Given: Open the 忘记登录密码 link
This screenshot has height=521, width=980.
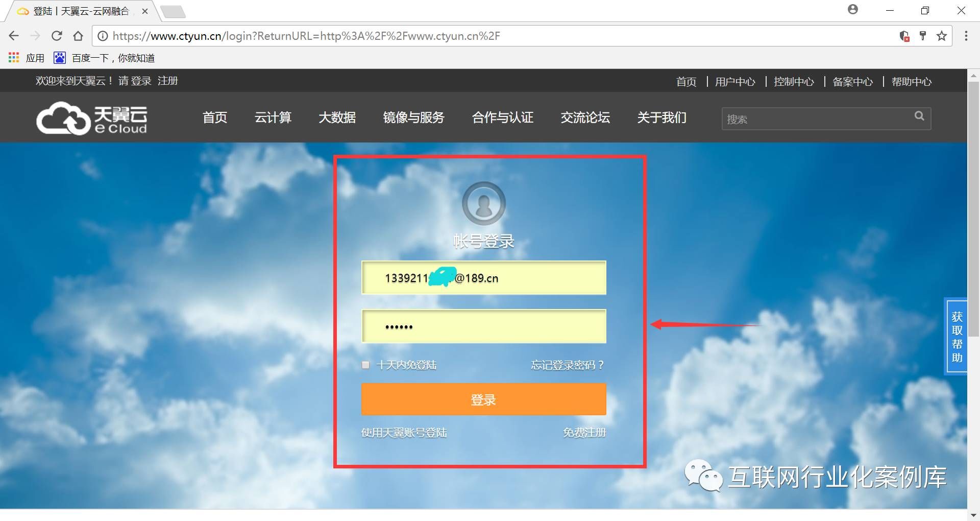Looking at the screenshot, I should point(567,365).
